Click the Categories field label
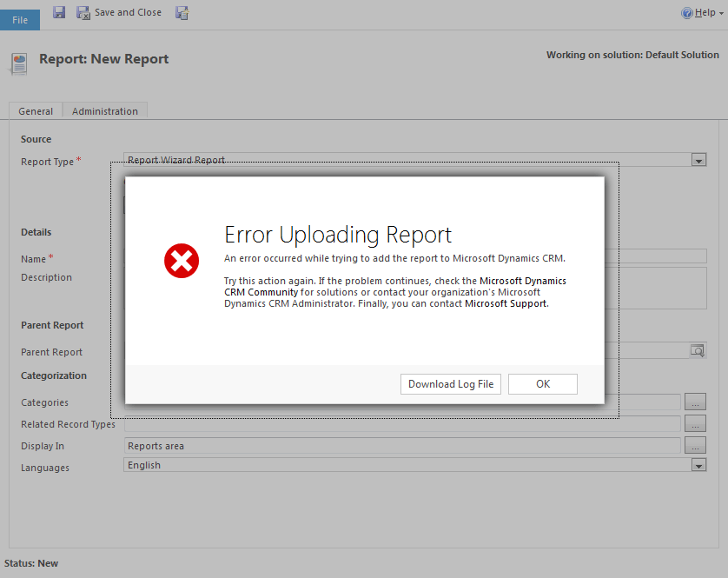 (44, 402)
